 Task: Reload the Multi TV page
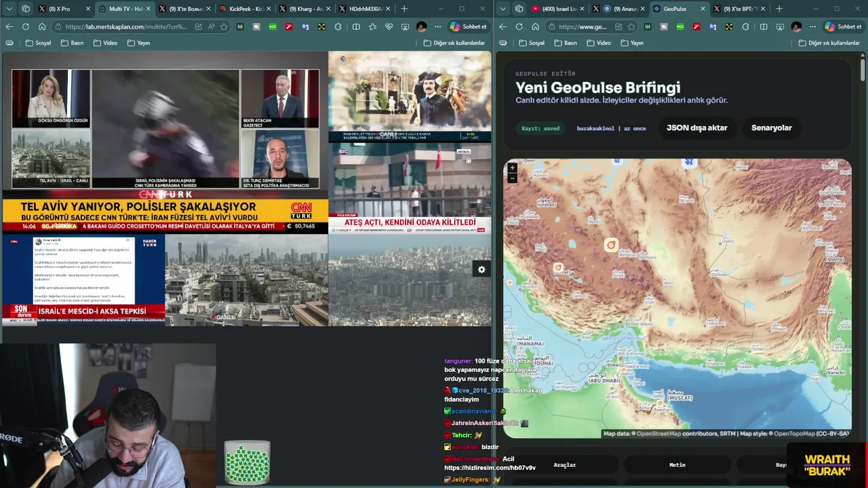(25, 26)
